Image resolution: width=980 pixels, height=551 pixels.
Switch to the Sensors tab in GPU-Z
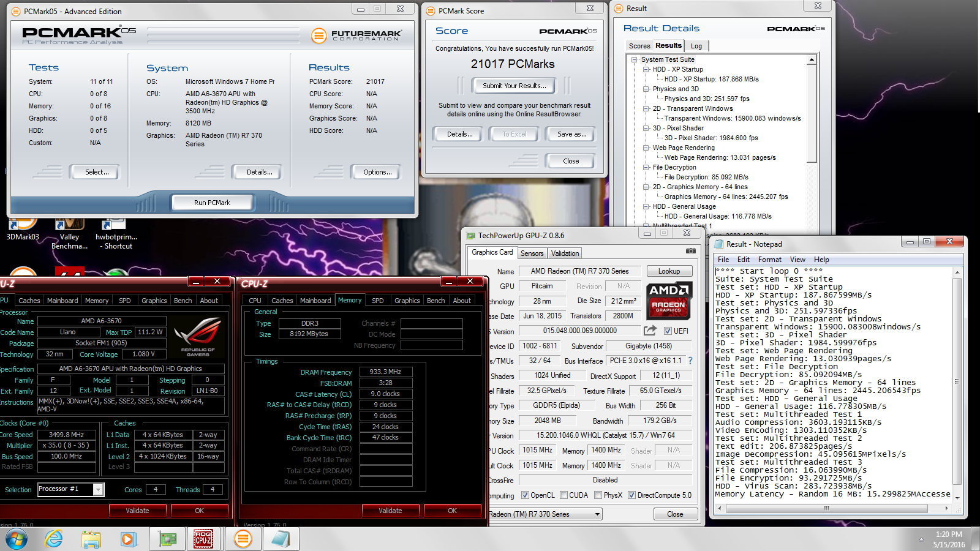click(x=532, y=253)
